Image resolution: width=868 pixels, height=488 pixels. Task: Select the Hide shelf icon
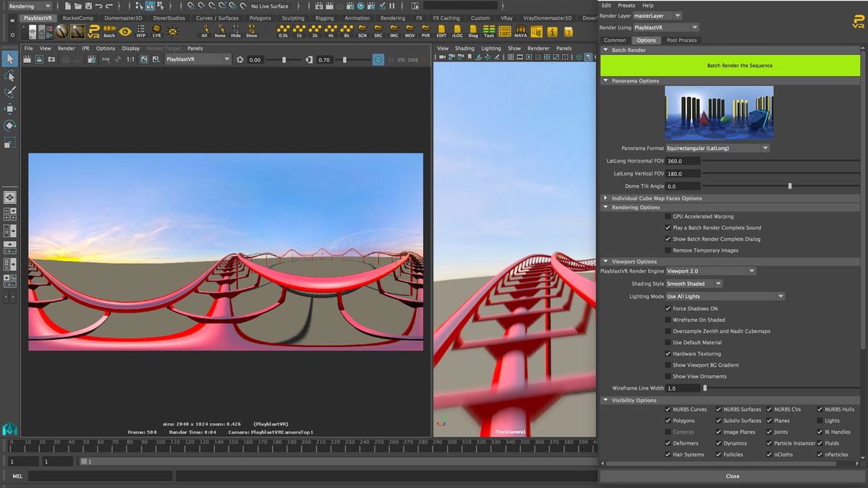pyautogui.click(x=237, y=30)
